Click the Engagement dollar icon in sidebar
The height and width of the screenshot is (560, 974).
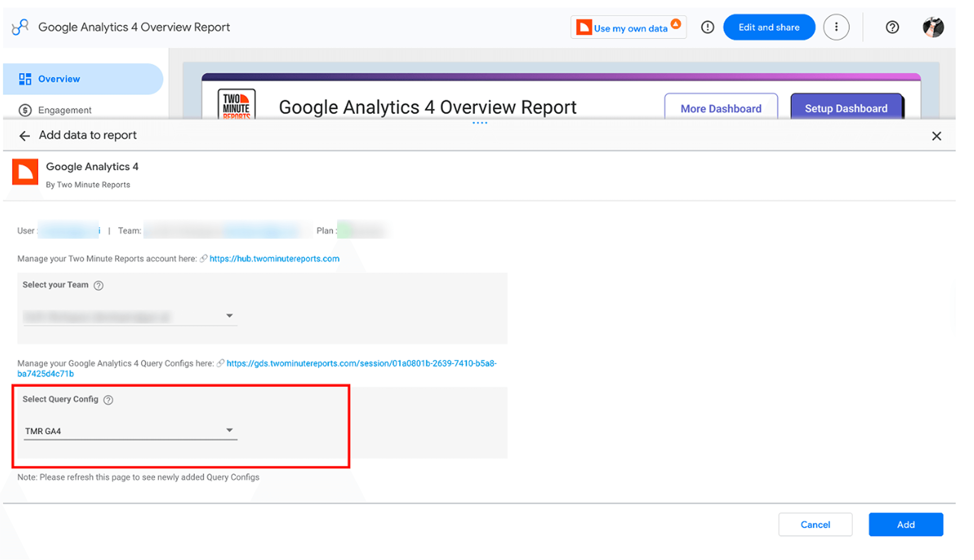pos(25,110)
